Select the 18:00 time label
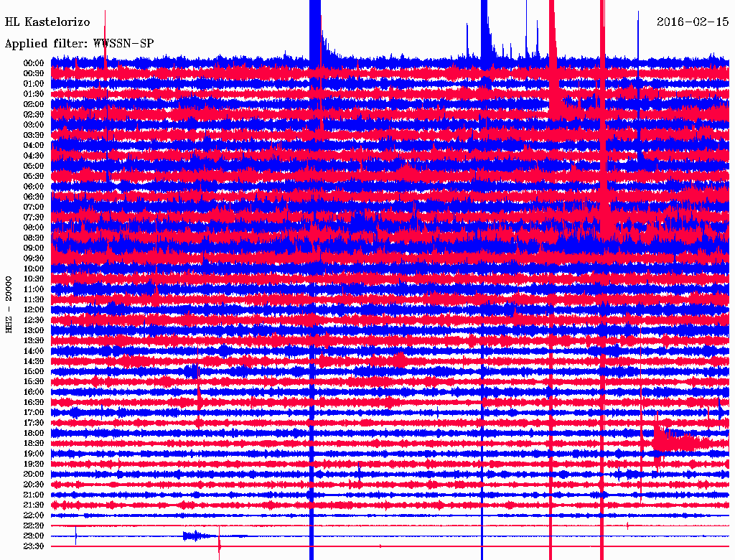Screen dimensions: 735x560 click(34, 434)
